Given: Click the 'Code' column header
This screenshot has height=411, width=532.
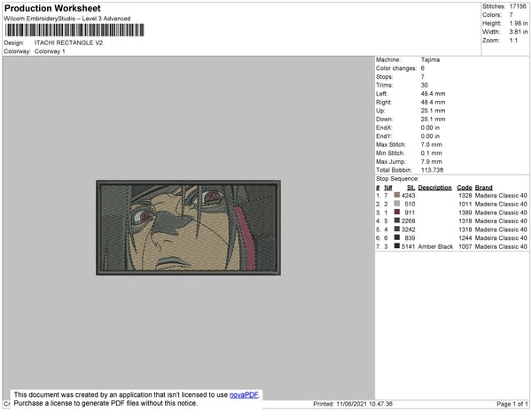Looking at the screenshot, I should click(x=465, y=188).
